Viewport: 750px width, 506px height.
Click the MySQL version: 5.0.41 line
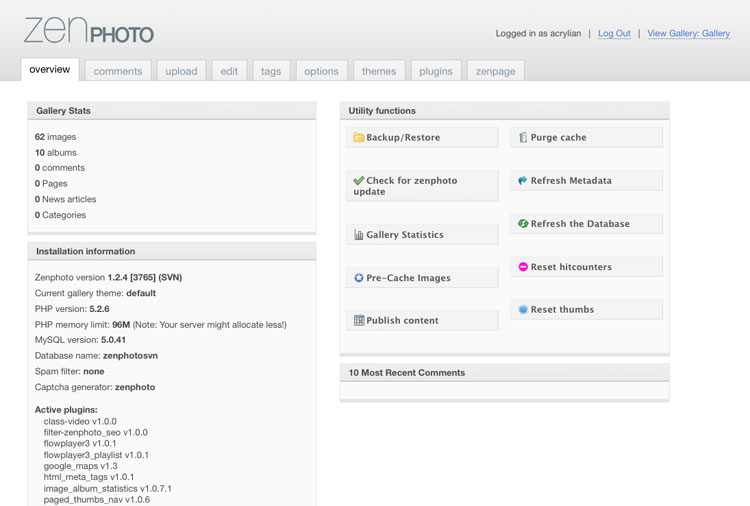(x=80, y=340)
